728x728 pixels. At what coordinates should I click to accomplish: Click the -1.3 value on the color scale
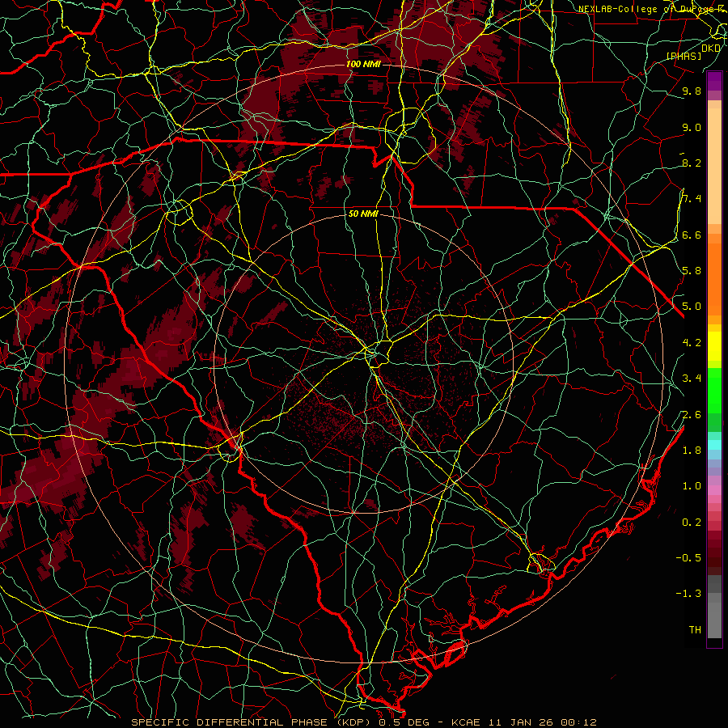[688, 594]
